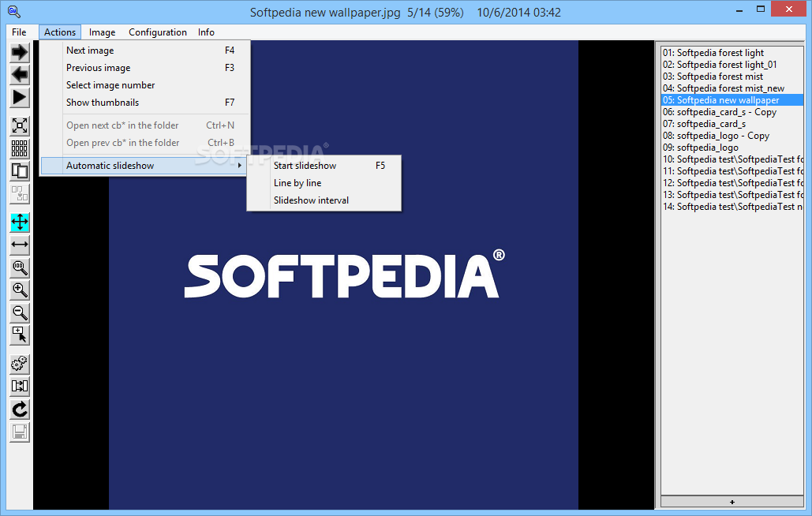Choose Slideshow interval in the submenu
The width and height of the screenshot is (812, 516).
coord(324,200)
